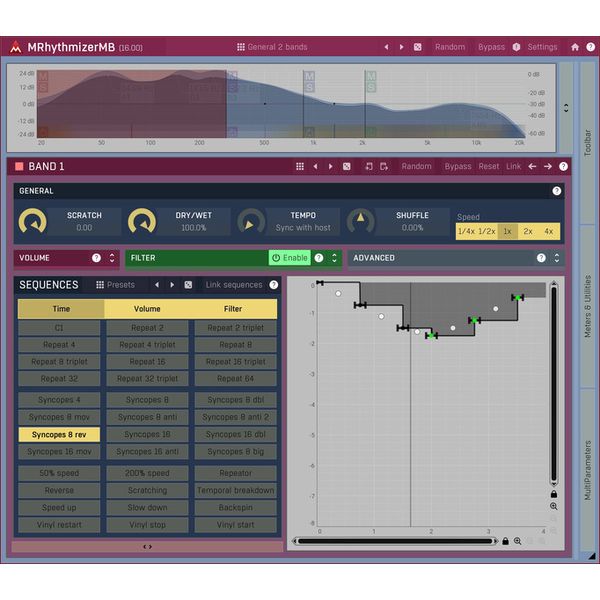The height and width of the screenshot is (600, 600).
Task: Toggle the Filter Enable button
Action: (x=289, y=258)
